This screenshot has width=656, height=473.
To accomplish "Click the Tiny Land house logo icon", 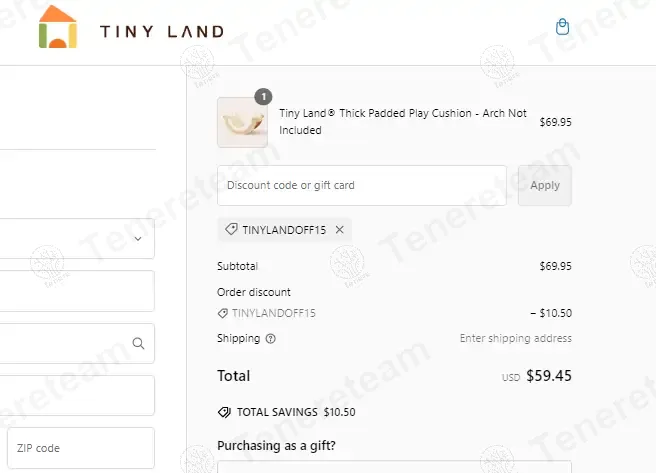I will (x=58, y=28).
